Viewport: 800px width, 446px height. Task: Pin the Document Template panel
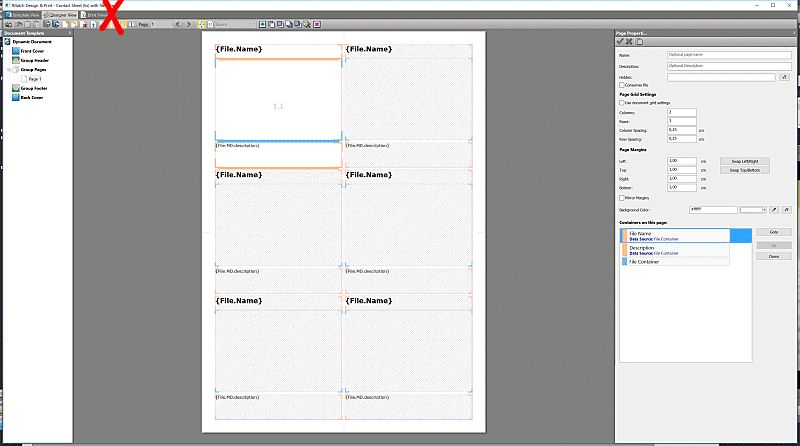coord(70,33)
